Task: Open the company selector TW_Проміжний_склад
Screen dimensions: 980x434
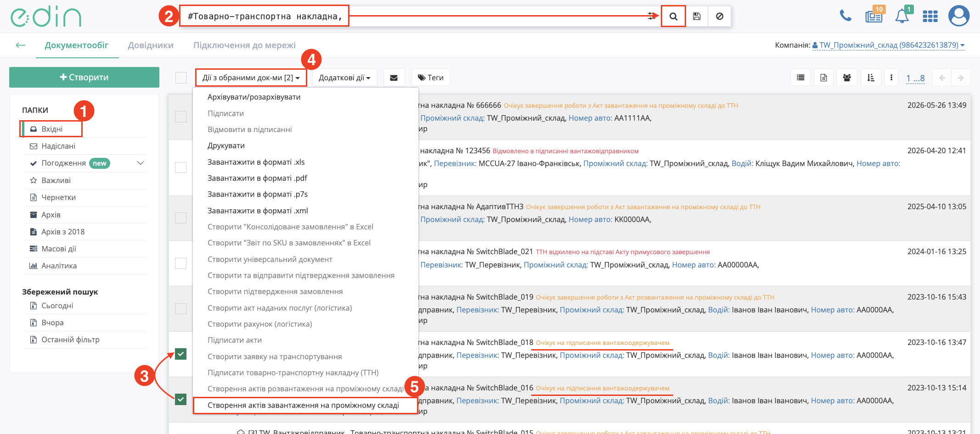Action: coord(888,45)
